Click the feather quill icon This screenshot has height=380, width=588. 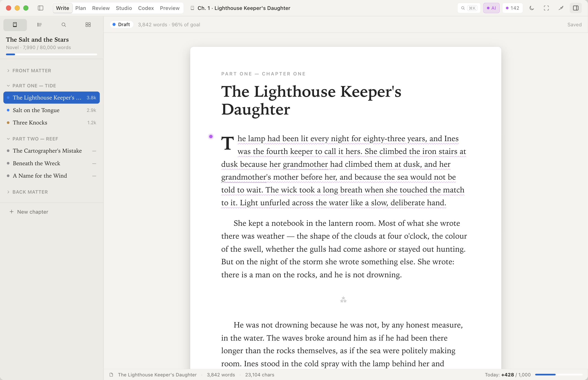(561, 8)
